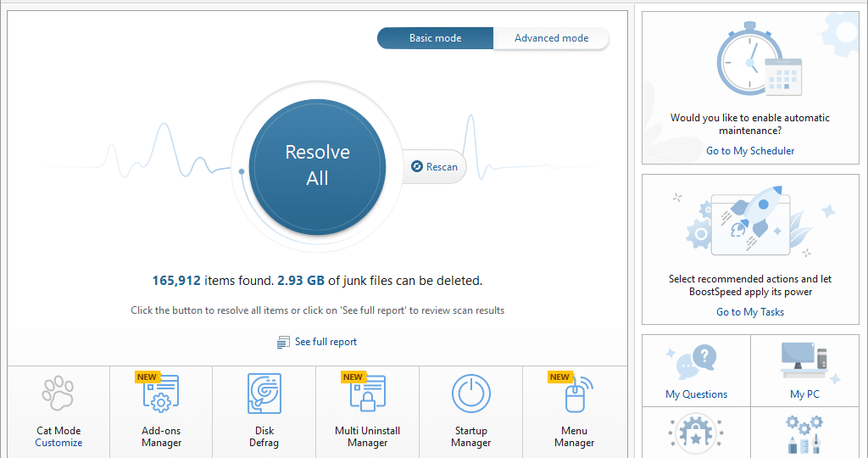This screenshot has width=868, height=458.
Task: Click the report icon beside See full report
Action: pos(283,343)
